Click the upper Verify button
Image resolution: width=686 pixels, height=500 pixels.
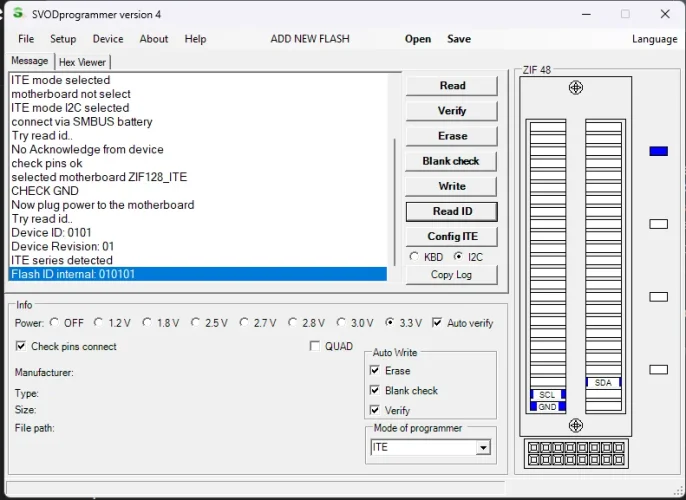click(452, 111)
